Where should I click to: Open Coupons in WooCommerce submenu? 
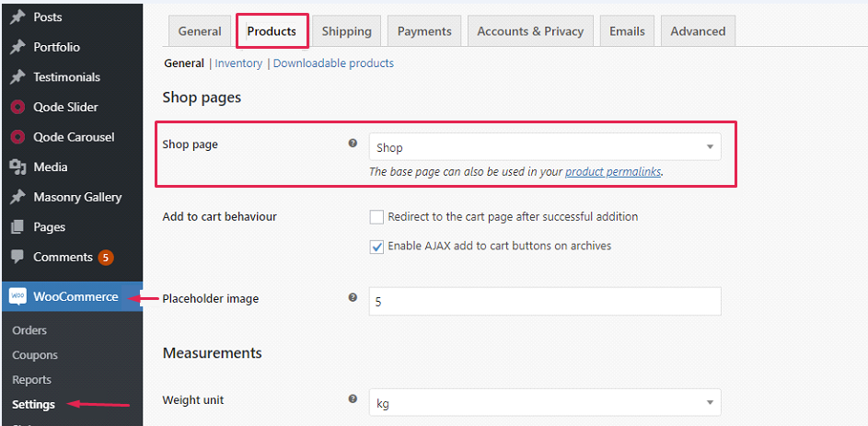click(x=35, y=355)
